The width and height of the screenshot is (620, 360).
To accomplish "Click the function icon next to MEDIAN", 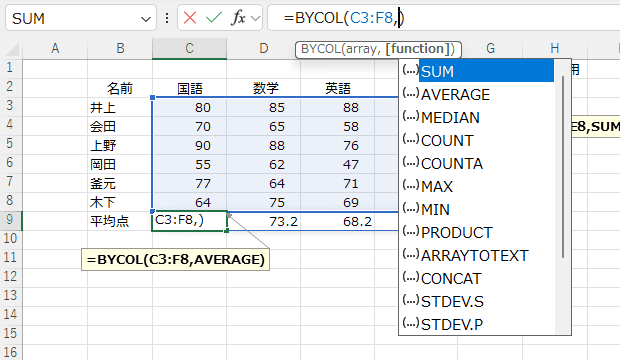I will coord(410,116).
